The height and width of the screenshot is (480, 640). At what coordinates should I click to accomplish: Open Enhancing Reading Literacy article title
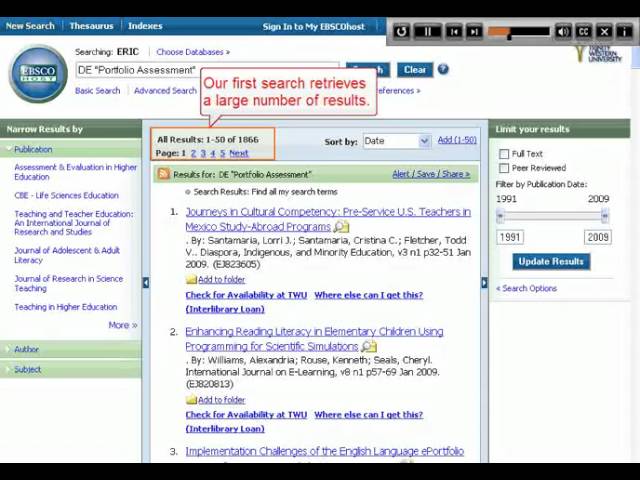(x=314, y=339)
